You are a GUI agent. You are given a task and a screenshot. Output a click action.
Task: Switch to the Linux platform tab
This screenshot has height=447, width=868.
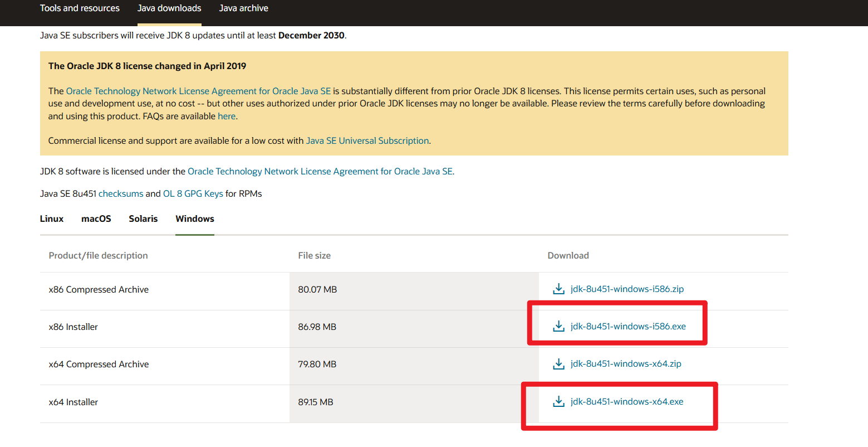(x=51, y=218)
